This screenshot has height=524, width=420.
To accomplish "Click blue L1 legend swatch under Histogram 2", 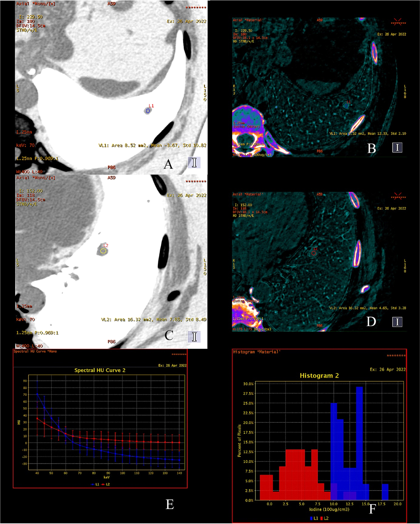I will click(311, 518).
